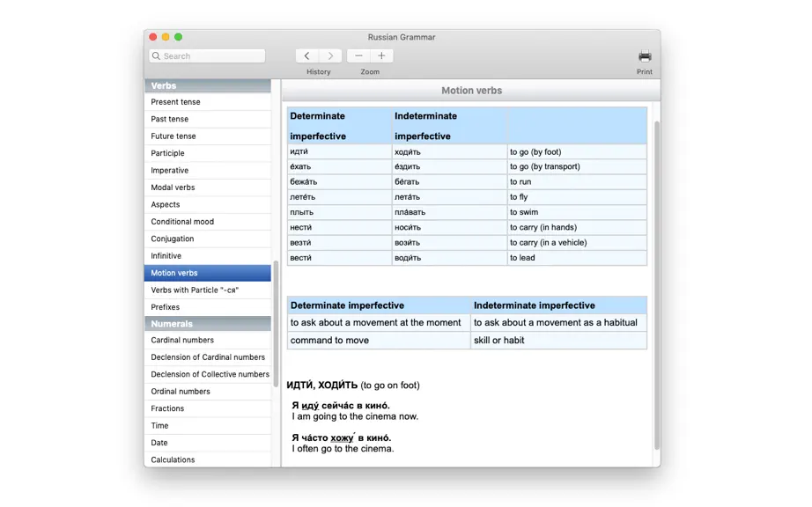The width and height of the screenshot is (812, 507).
Task: Select Infinitive in the sidebar
Action: [208, 255]
